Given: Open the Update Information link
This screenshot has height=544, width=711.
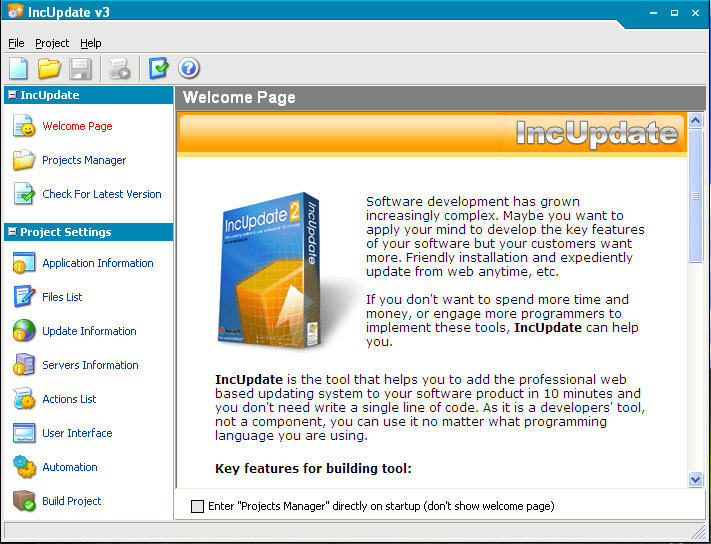Looking at the screenshot, I should coord(89,331).
